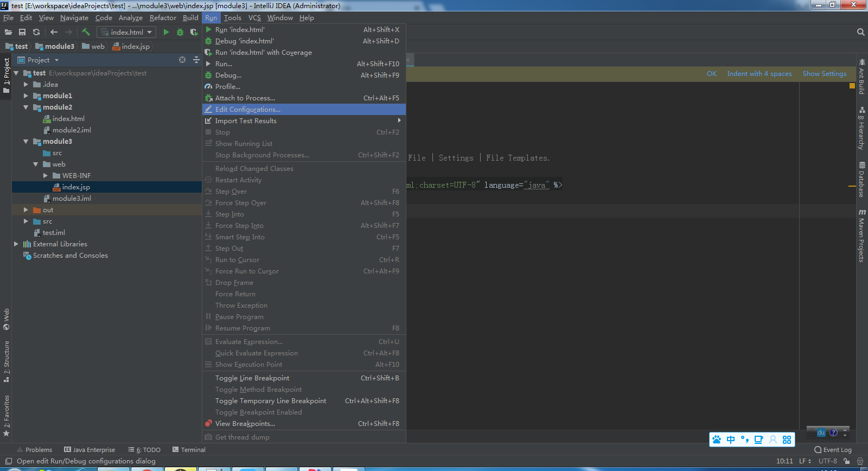Click the Back navigation arrow
This screenshot has width=868, height=471.
point(54,32)
